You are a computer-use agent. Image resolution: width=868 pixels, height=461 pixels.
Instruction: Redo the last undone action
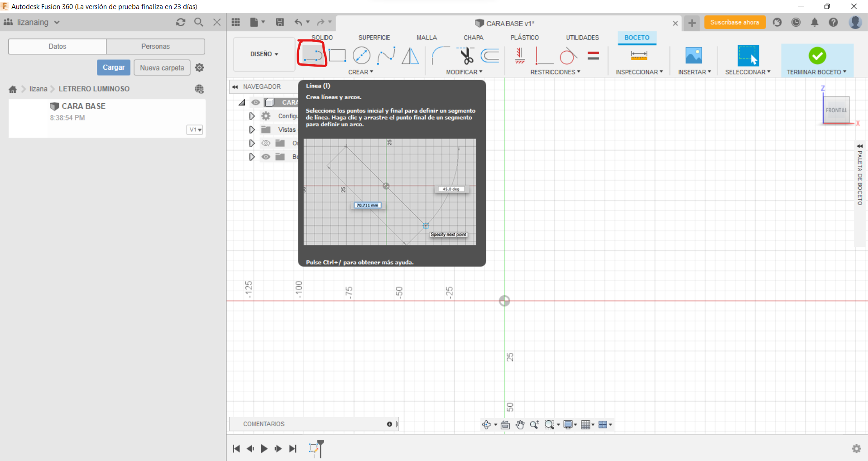(321, 22)
